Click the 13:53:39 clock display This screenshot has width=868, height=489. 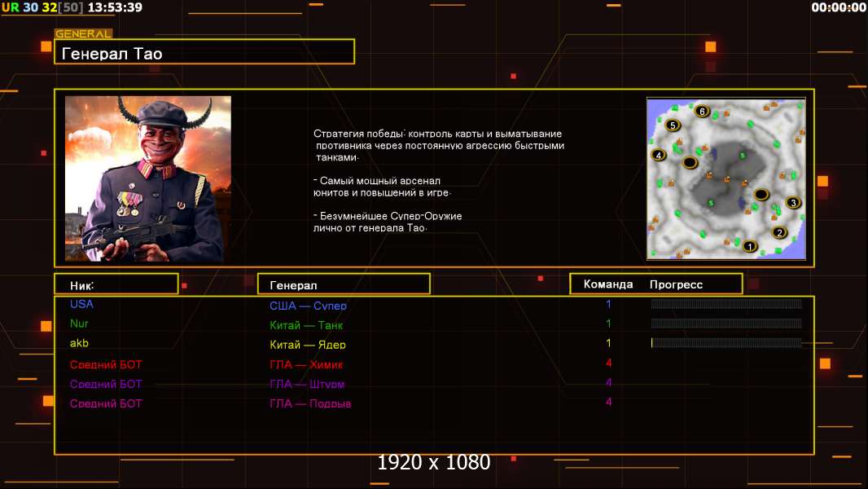tap(115, 7)
